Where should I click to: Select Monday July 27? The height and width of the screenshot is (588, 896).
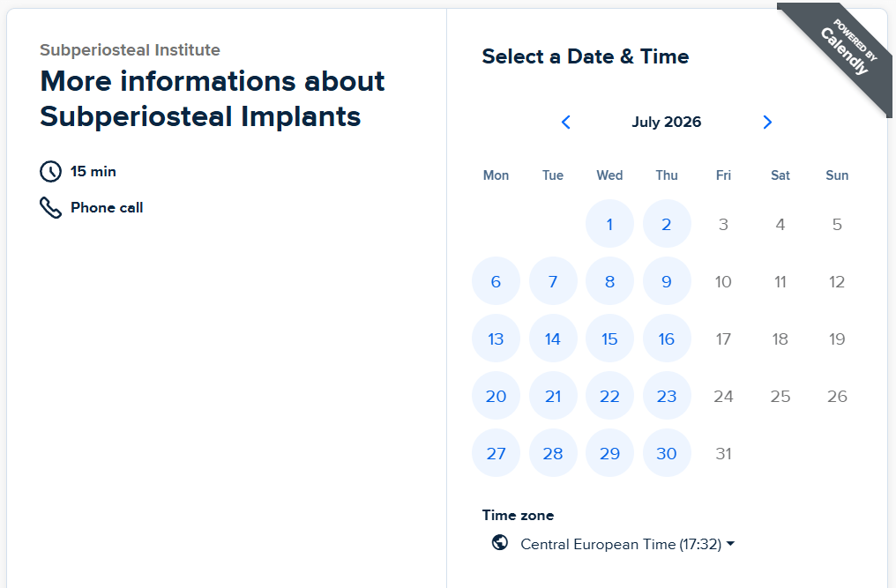click(496, 452)
